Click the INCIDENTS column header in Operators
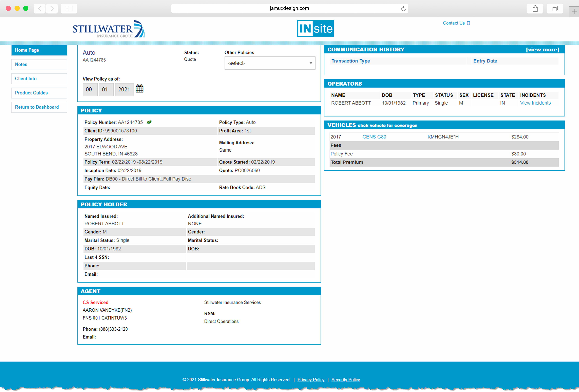The height and width of the screenshot is (392, 579). tap(533, 95)
